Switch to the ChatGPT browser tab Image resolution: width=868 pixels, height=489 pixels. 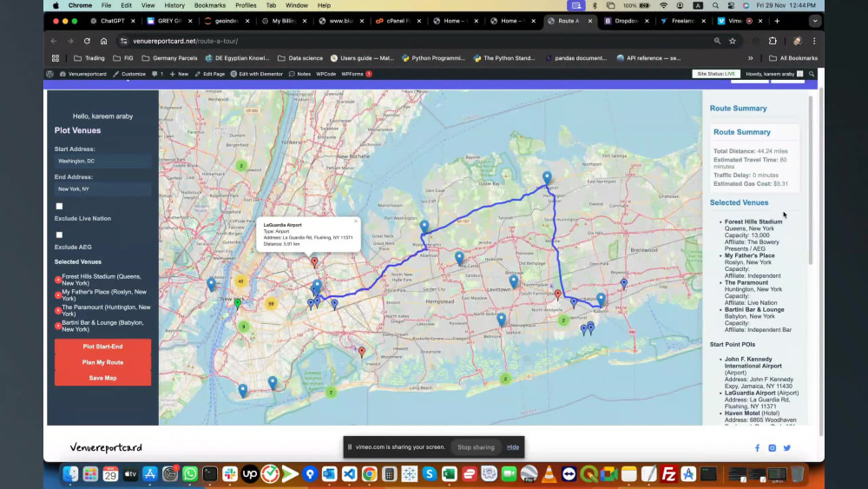pos(113,21)
